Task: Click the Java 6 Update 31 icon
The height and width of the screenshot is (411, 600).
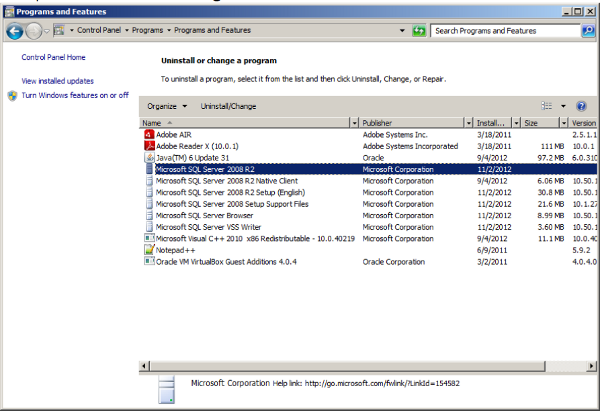Action: [x=149, y=157]
